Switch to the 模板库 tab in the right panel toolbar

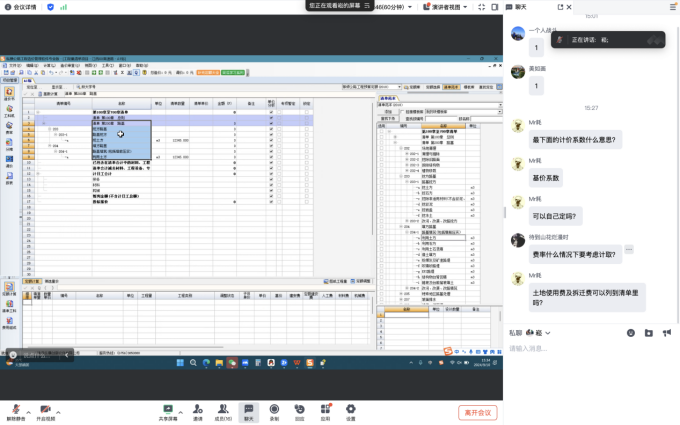(x=469, y=87)
